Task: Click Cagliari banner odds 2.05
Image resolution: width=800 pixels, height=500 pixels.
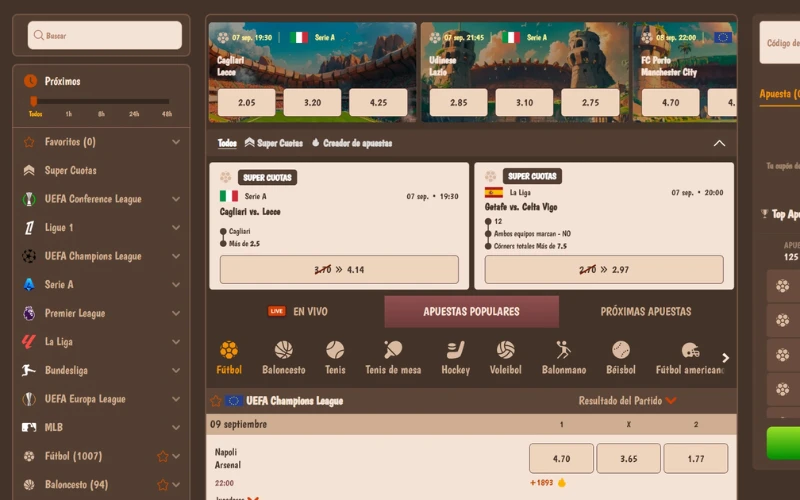Action: tap(246, 103)
